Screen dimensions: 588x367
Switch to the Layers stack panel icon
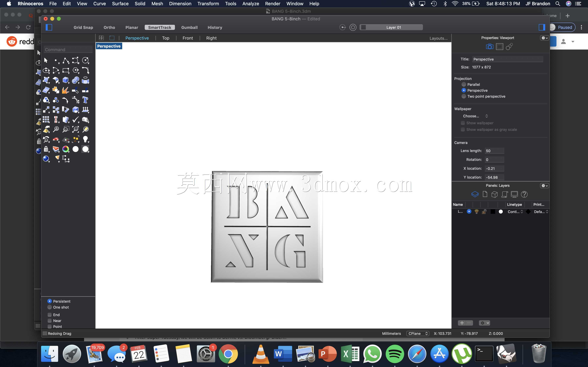tap(475, 194)
